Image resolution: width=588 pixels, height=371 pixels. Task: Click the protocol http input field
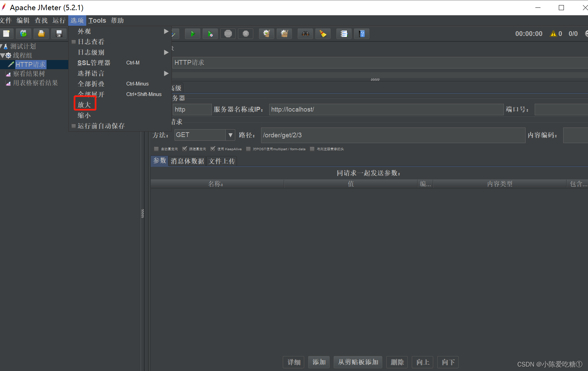coord(192,110)
